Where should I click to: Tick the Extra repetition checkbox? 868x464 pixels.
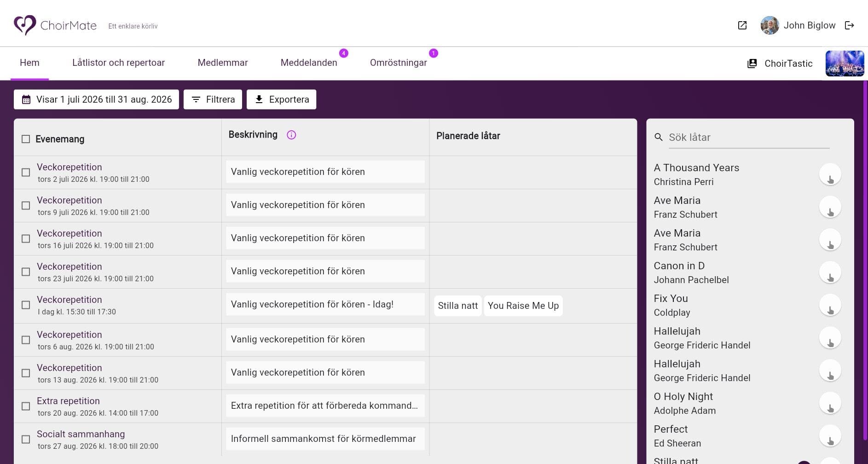click(x=26, y=406)
